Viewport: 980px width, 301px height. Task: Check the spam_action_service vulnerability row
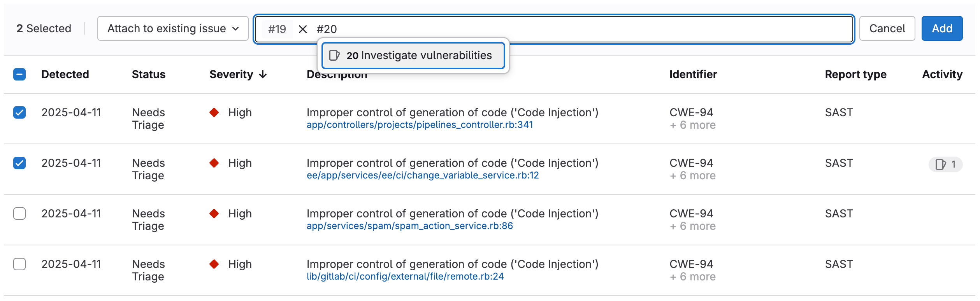click(19, 213)
